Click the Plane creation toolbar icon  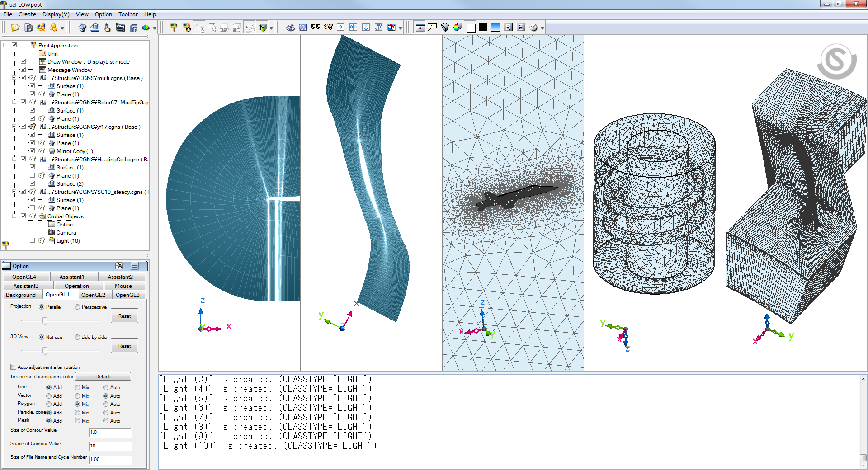(82, 28)
